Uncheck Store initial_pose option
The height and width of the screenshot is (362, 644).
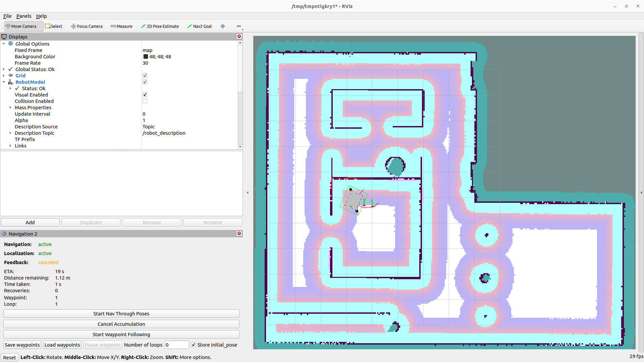194,345
